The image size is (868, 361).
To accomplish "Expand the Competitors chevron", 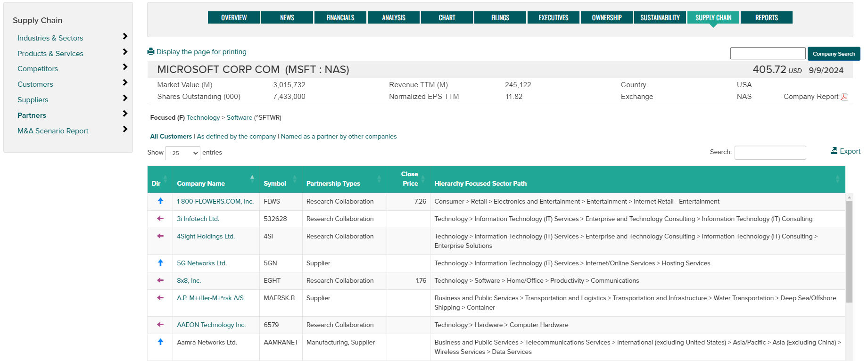I will click(125, 67).
